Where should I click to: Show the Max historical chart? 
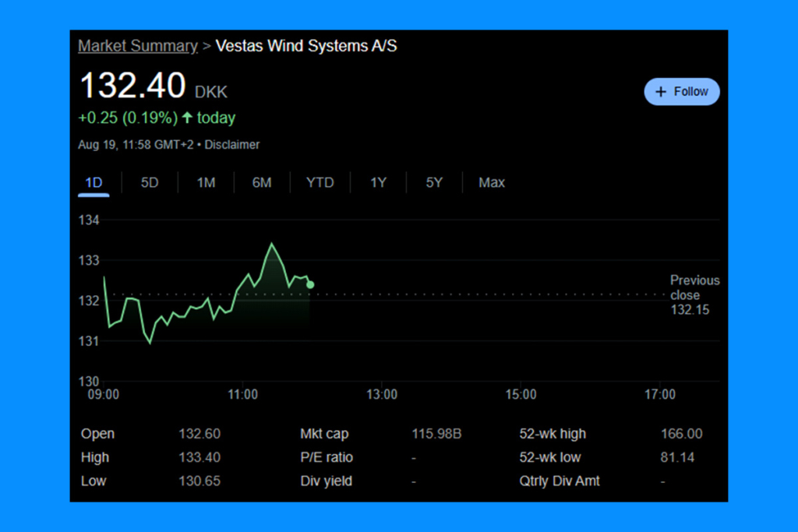point(492,182)
